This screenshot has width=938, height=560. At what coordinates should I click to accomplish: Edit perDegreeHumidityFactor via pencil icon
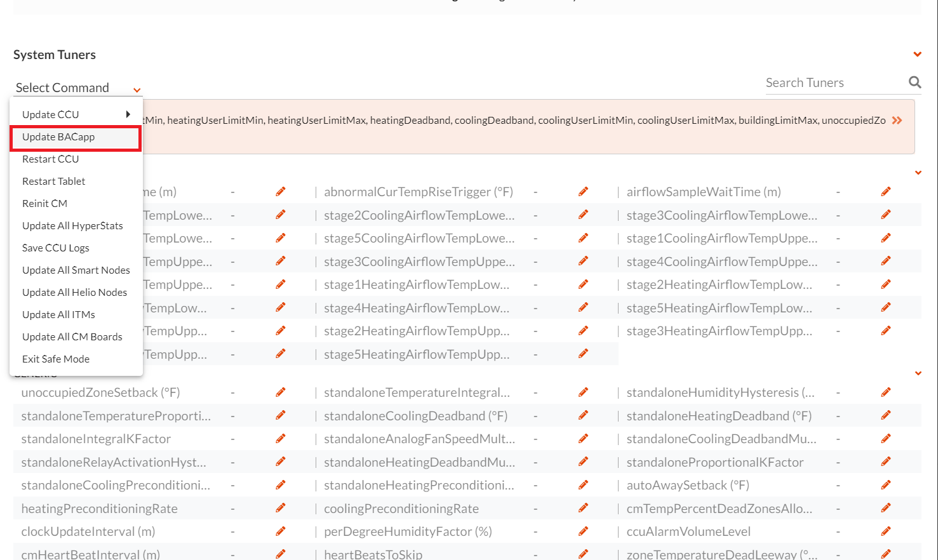(583, 531)
